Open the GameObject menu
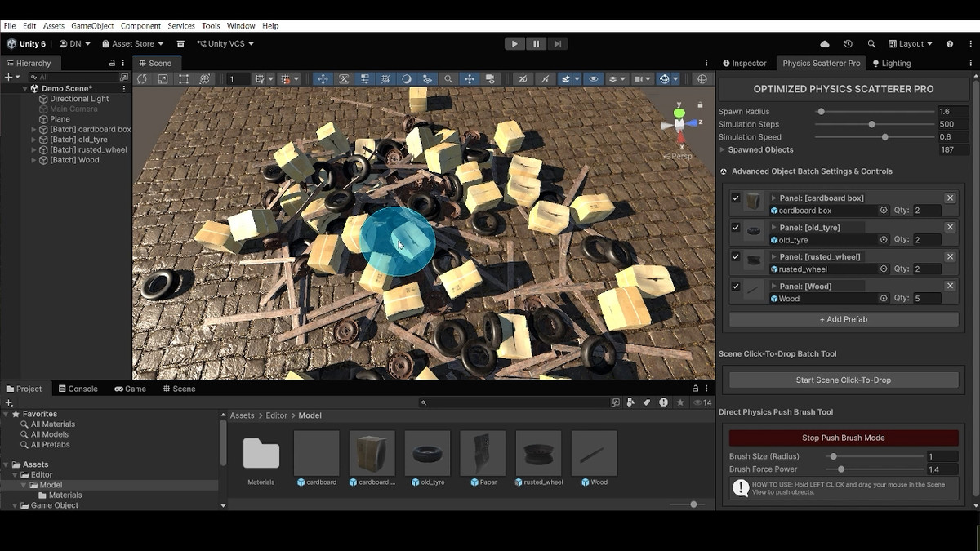This screenshot has height=551, width=980. 92,26
